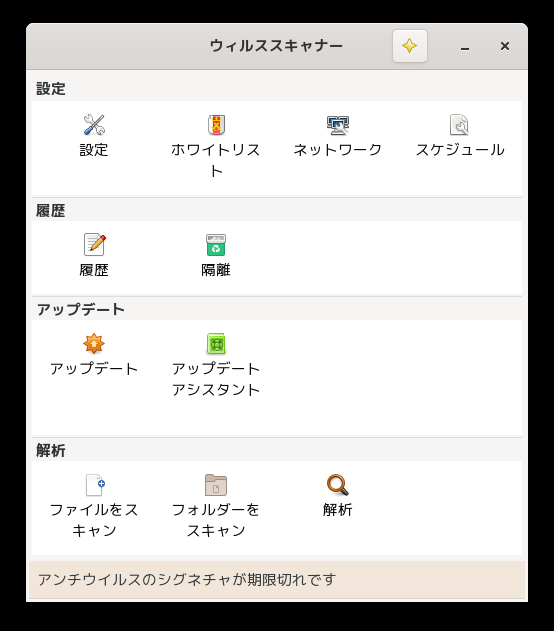
Task: Click the 設定 section heading at top
Action: click(x=51, y=89)
